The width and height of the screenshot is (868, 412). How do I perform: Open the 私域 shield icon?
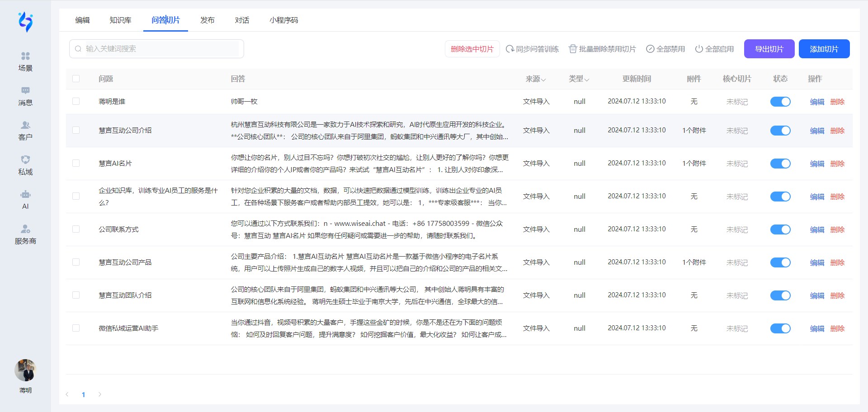point(25,160)
